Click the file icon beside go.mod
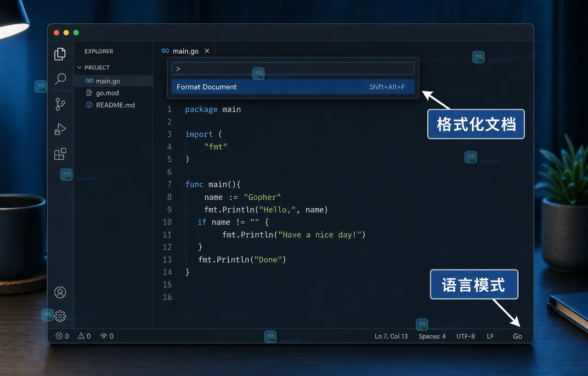 (89, 93)
